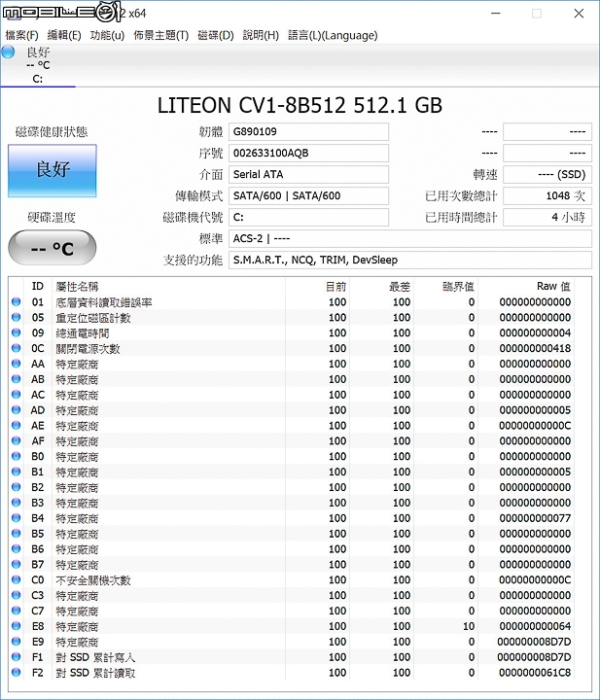This screenshot has height=700, width=600.
Task: Click the status icon for attribute 01
Action: coord(17,301)
